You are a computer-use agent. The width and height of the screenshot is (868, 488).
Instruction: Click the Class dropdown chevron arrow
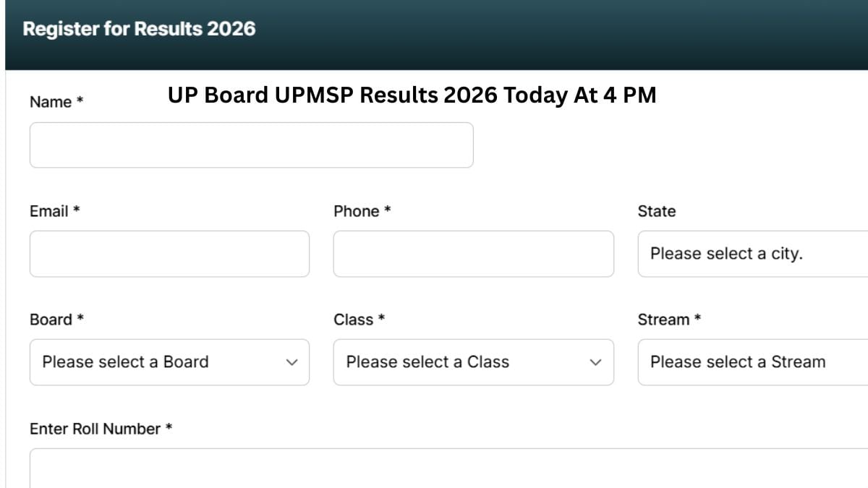(595, 362)
